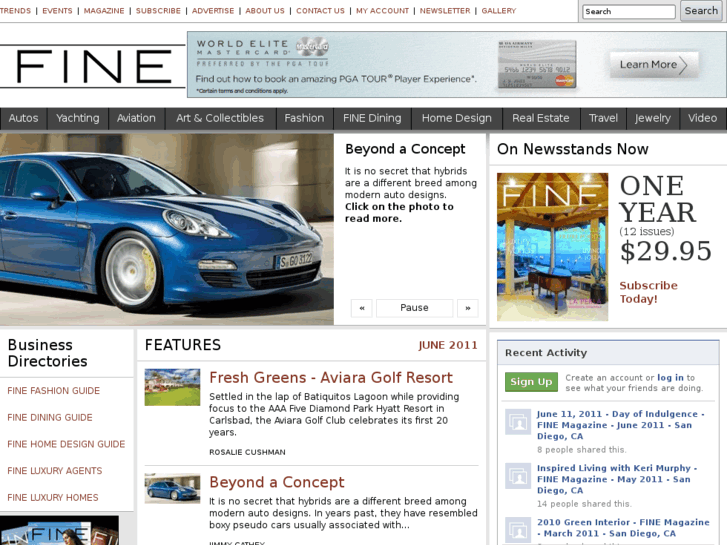The width and height of the screenshot is (727, 545).
Task: Open the FINE Dining section
Action: [372, 118]
